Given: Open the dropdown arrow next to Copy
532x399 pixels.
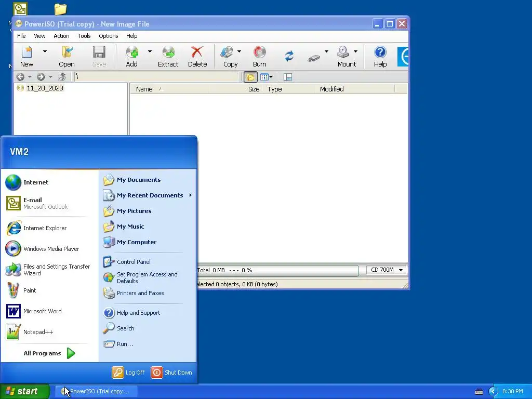Looking at the screenshot, I should pos(239,51).
